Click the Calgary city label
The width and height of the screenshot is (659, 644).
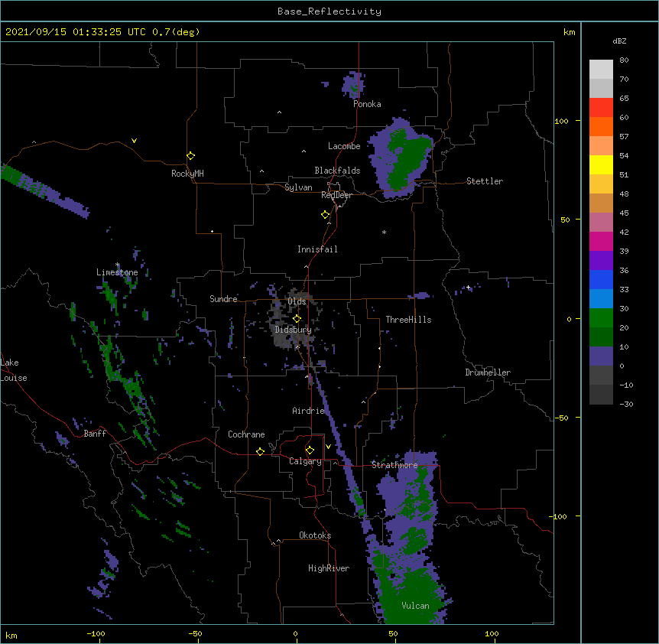click(305, 461)
